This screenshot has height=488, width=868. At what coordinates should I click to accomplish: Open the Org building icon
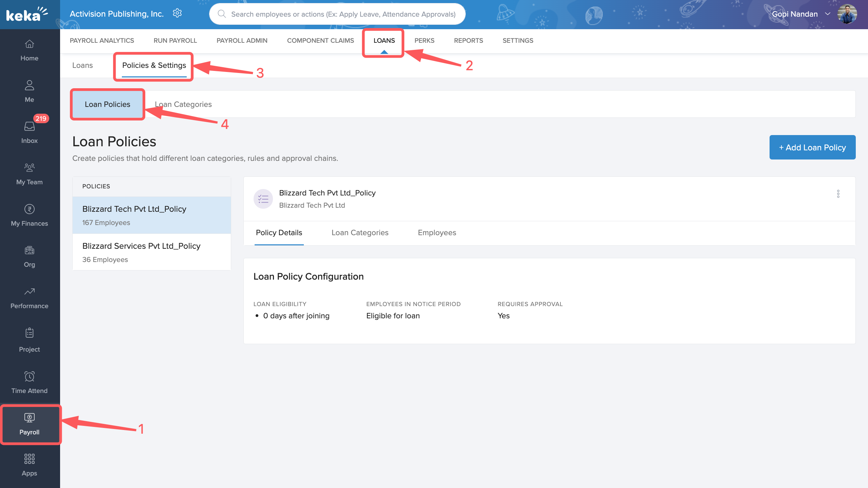click(30, 250)
